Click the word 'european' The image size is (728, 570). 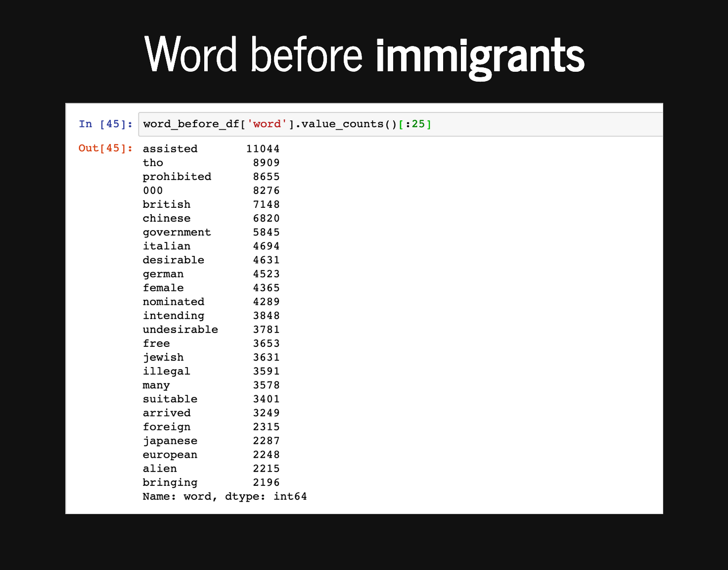[170, 455]
